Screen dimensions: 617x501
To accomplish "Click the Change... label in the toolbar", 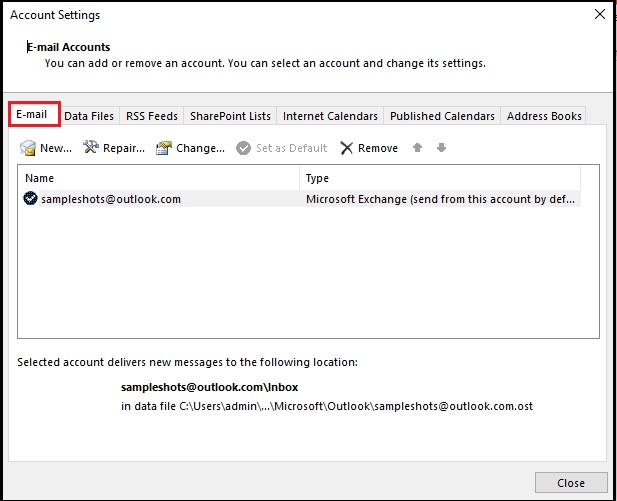I will (200, 148).
